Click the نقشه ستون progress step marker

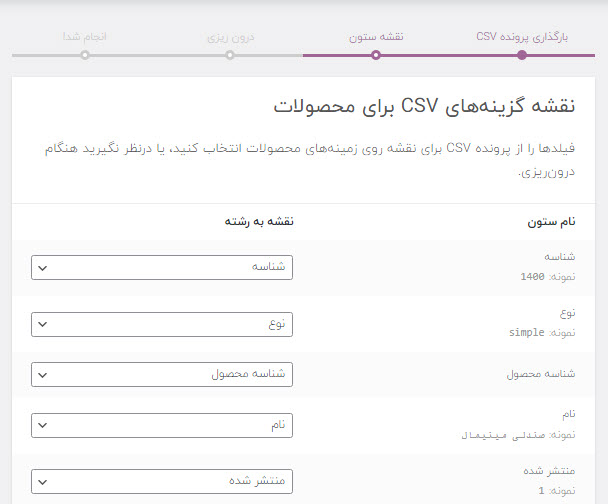tap(376, 55)
